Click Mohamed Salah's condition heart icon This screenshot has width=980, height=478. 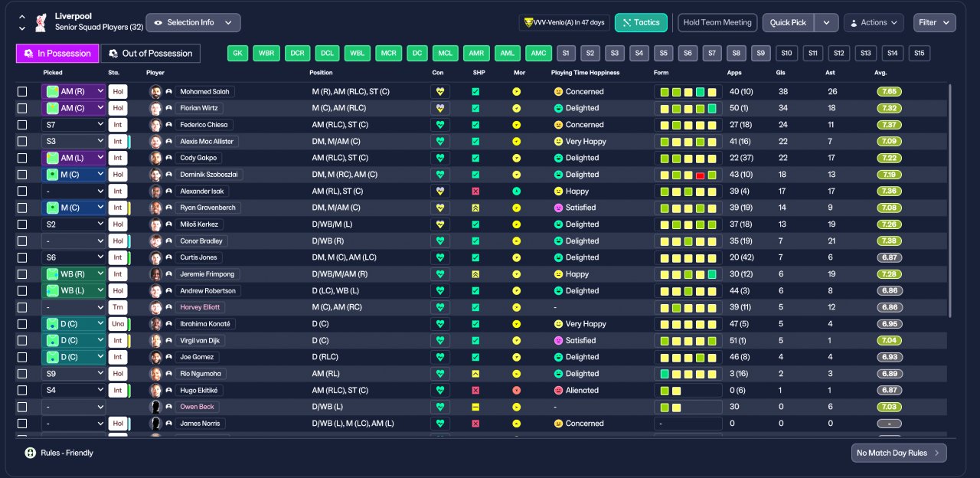pyautogui.click(x=439, y=91)
